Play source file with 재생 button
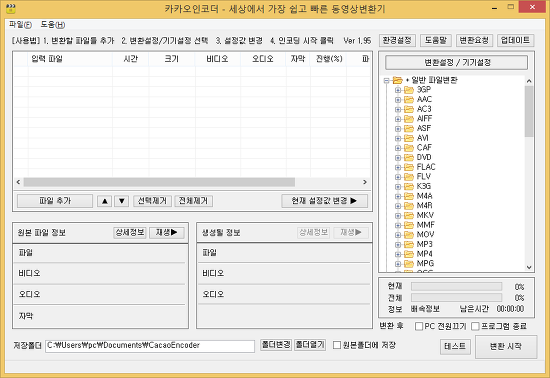The width and height of the screenshot is (550, 378). (x=167, y=232)
